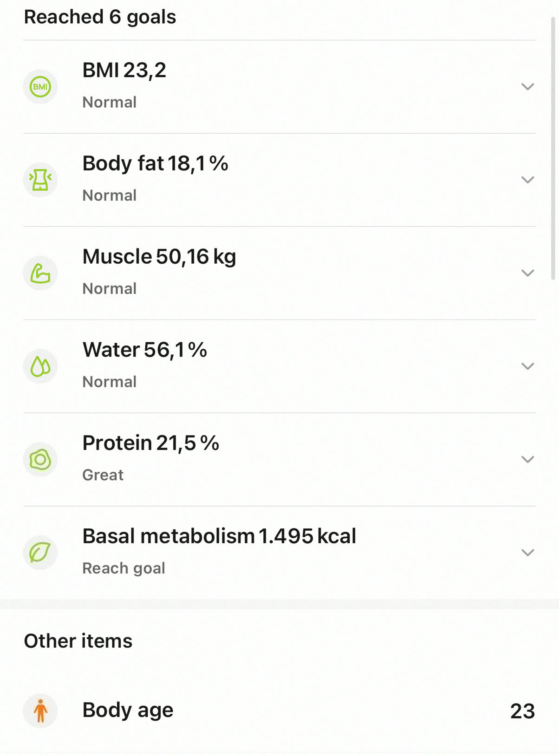The height and width of the screenshot is (756, 559).
Task: Tap the Reach goal status text
Action: tap(123, 568)
